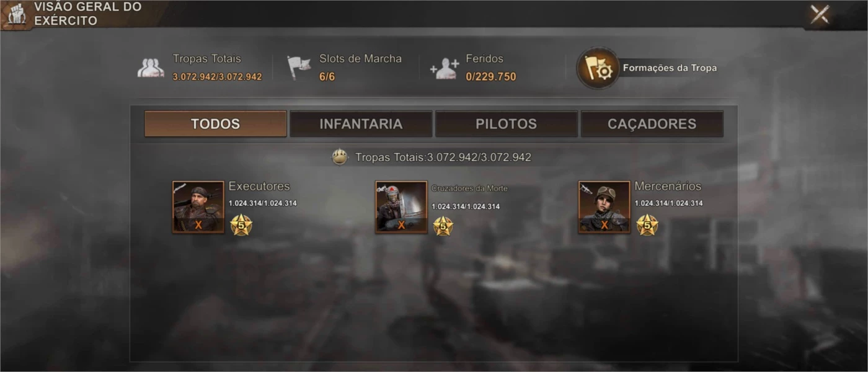Click the paw icon beside Tropas Totais
The width and height of the screenshot is (868, 372).
(340, 157)
